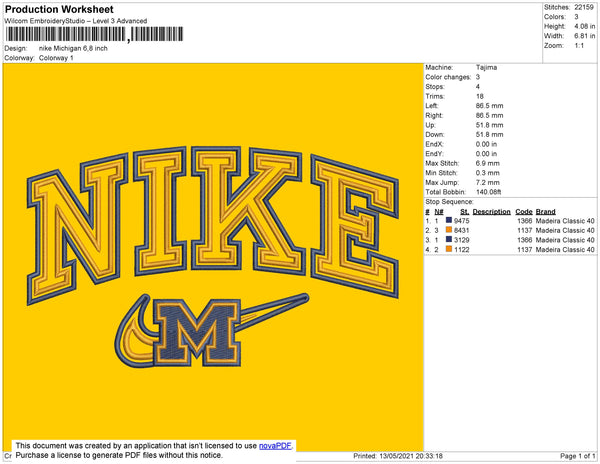Click design name 'nike Michigan 6,8 inch'

coord(73,49)
